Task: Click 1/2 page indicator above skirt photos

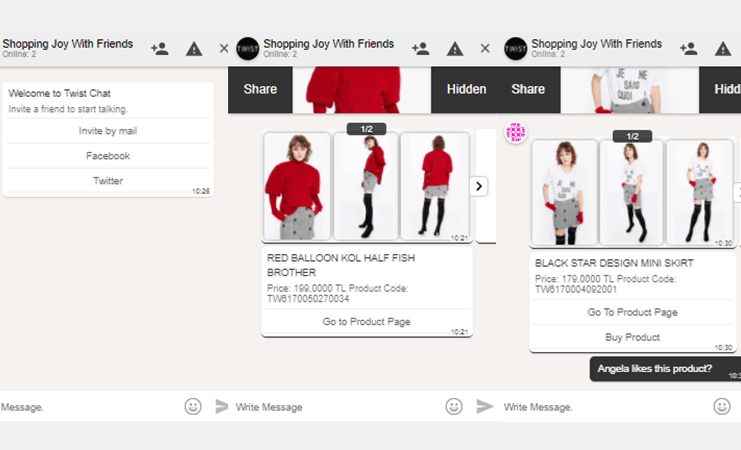Action: click(632, 136)
